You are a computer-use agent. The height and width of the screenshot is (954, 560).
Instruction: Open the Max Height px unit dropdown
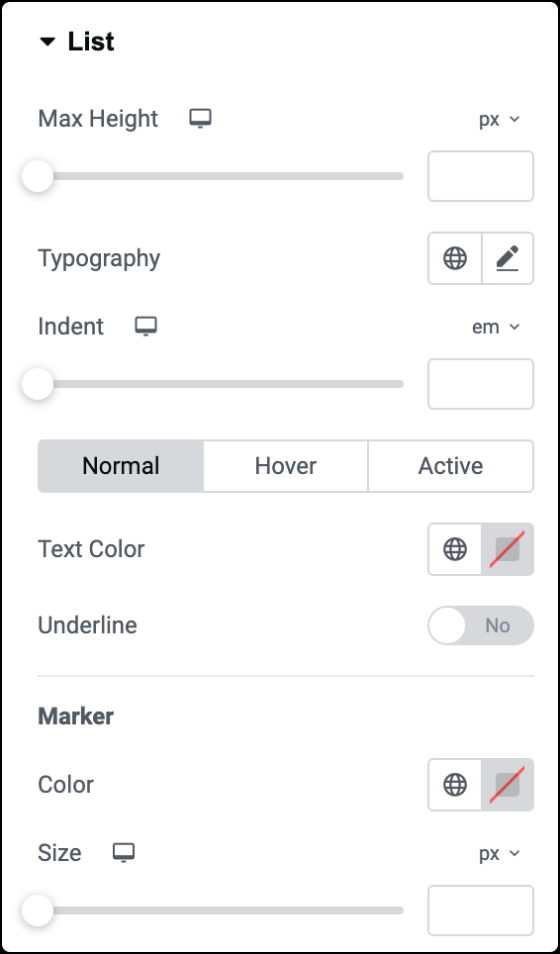coord(500,119)
